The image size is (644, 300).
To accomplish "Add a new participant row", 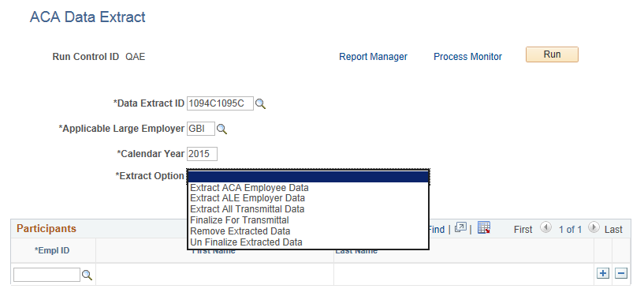I will [x=602, y=273].
